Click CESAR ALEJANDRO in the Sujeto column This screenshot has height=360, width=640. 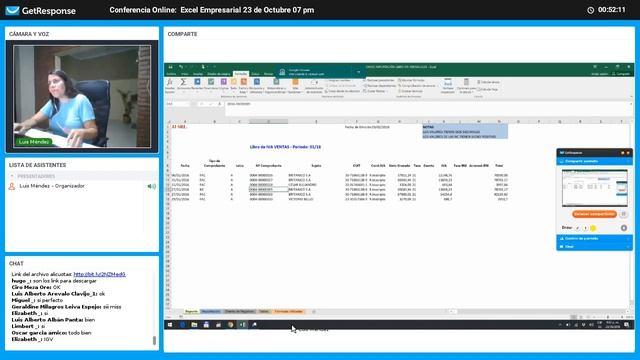coord(302,185)
